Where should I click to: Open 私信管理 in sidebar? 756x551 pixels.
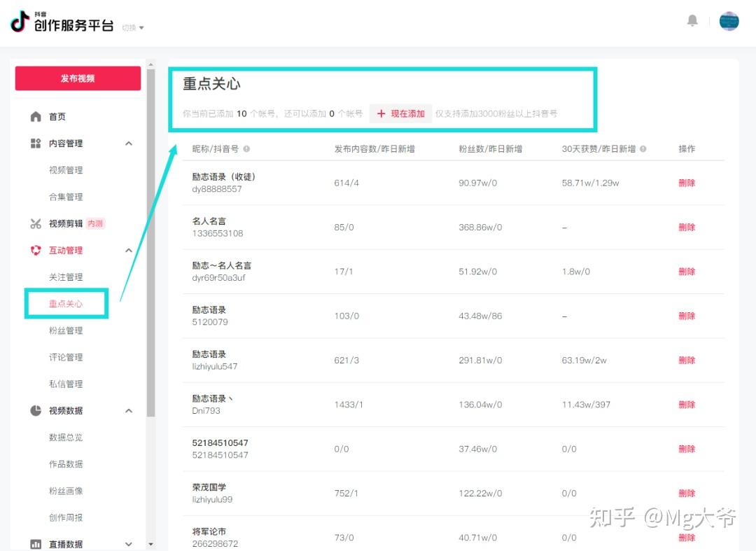click(x=66, y=384)
